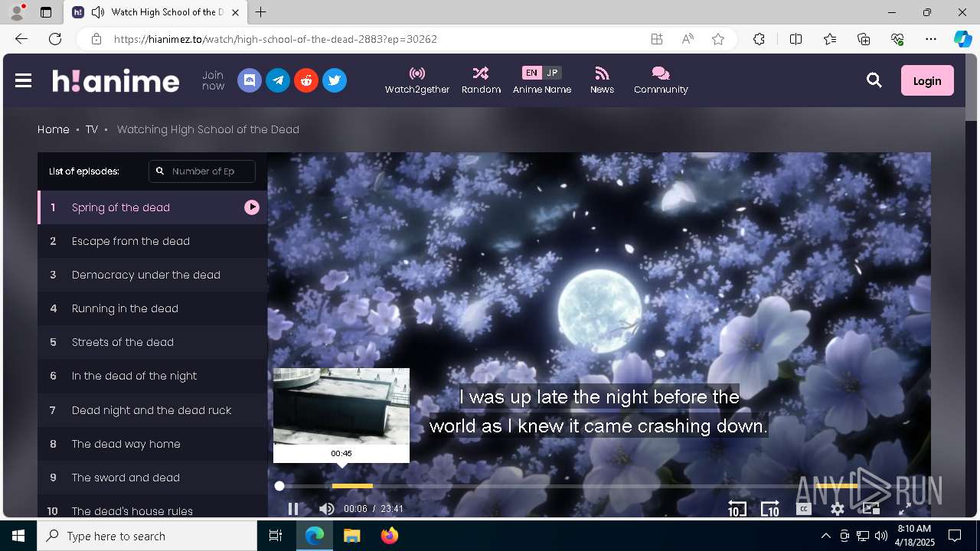The height and width of the screenshot is (551, 980).
Task: Select episode 9 The sword and dead
Action: [152, 478]
